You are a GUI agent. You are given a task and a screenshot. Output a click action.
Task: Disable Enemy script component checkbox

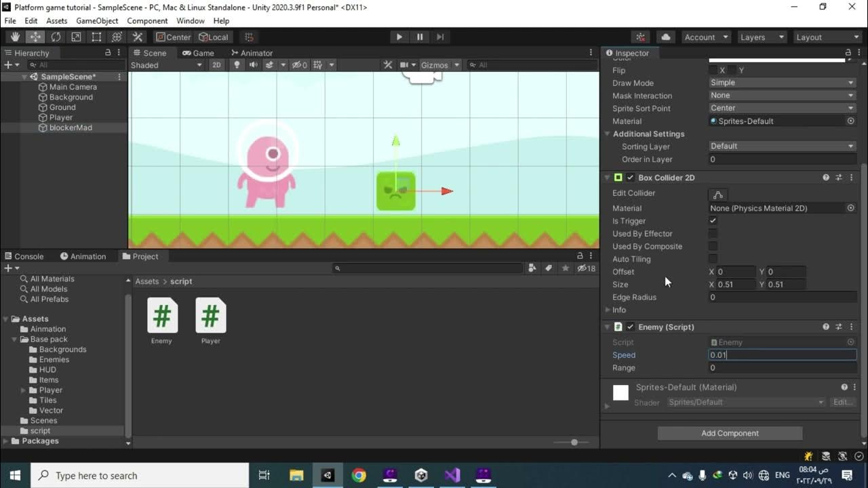[631, 327]
